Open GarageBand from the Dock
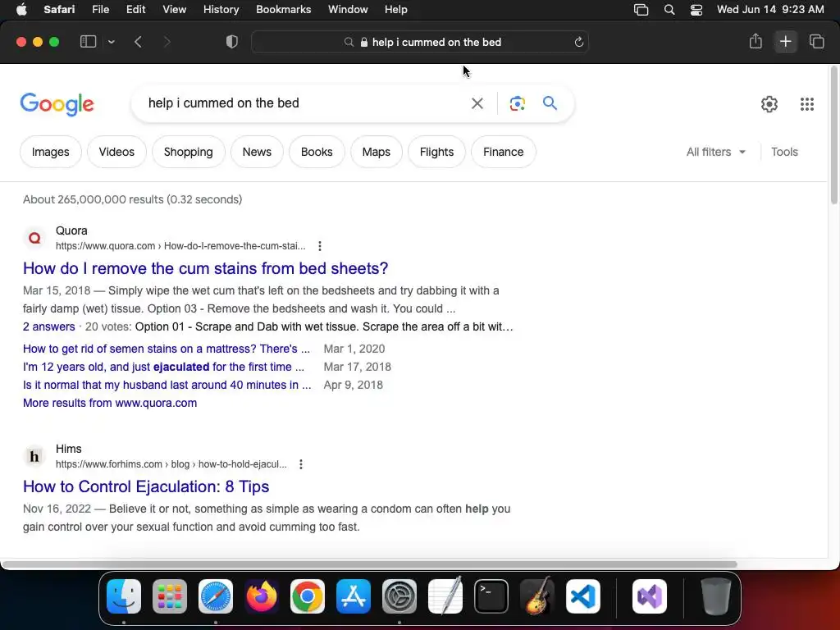Viewport: 840px width, 630px height. pyautogui.click(x=537, y=596)
